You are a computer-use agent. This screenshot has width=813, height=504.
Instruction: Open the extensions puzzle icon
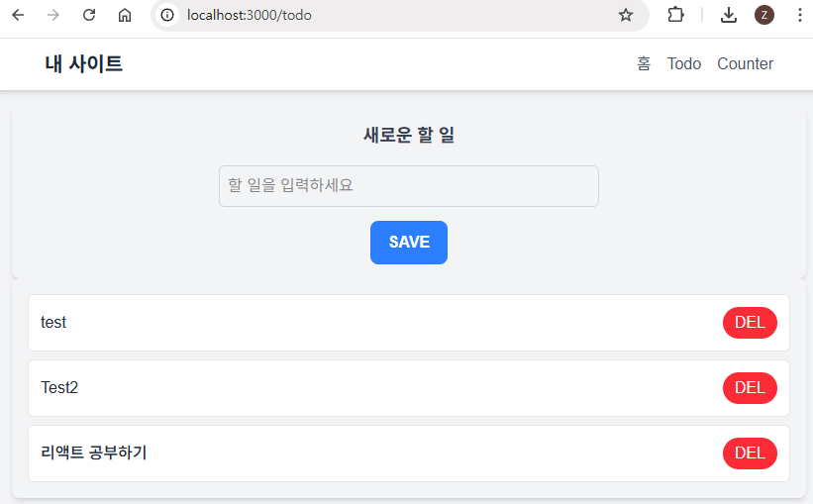click(x=675, y=15)
